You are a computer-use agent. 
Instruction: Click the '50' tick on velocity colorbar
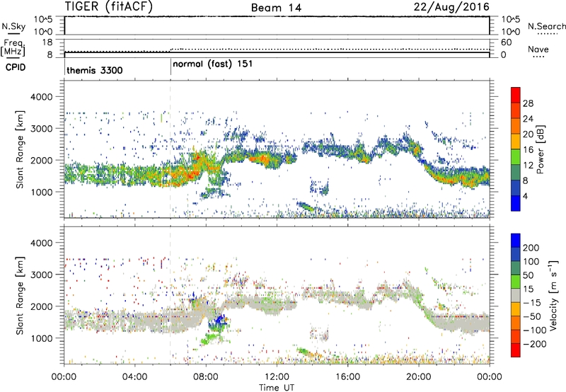coord(528,275)
